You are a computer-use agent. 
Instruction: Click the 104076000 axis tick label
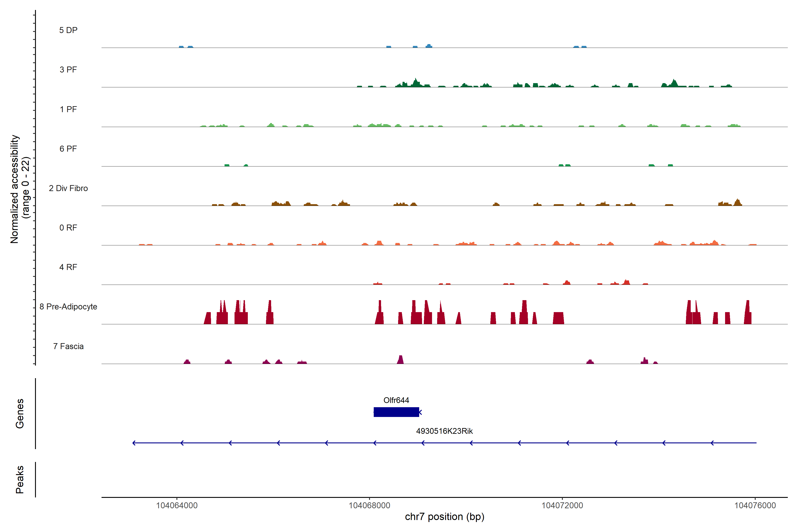pyautogui.click(x=755, y=505)
